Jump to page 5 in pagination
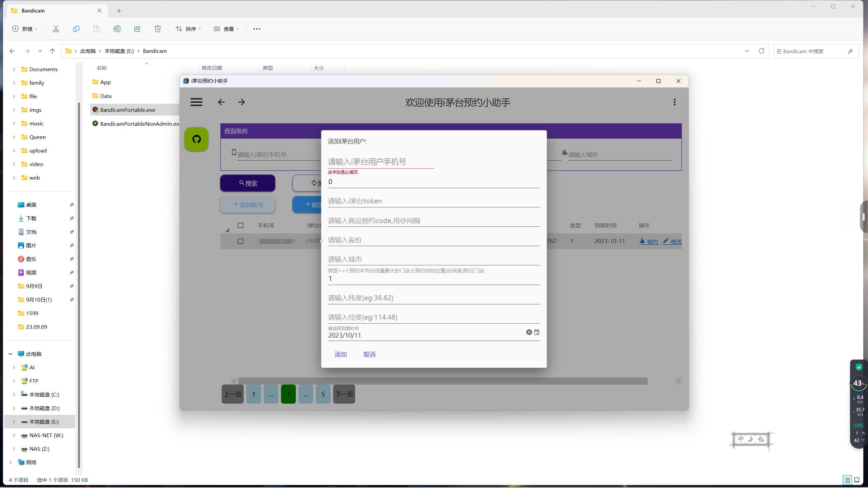The image size is (868, 488). point(323,394)
